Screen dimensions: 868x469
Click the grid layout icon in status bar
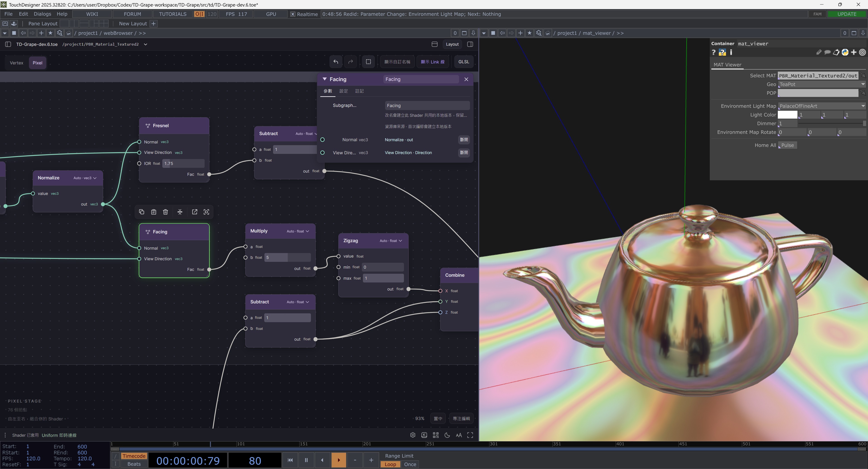tap(436, 435)
